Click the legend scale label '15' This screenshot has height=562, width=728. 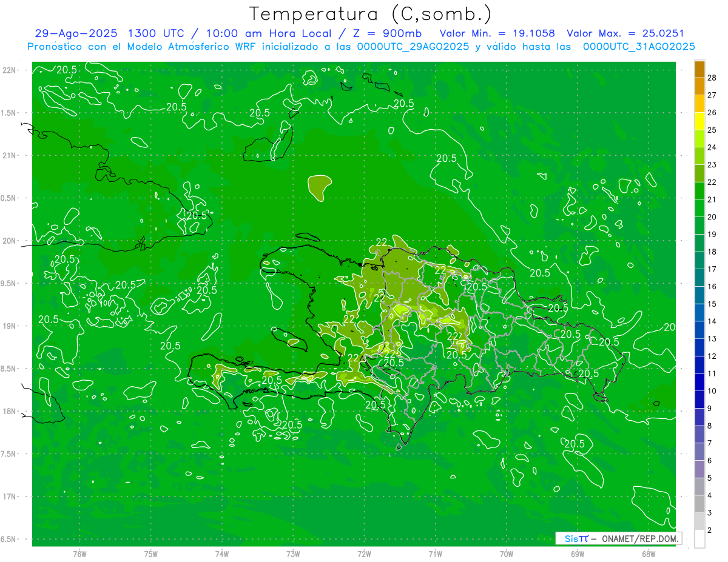pyautogui.click(x=712, y=304)
